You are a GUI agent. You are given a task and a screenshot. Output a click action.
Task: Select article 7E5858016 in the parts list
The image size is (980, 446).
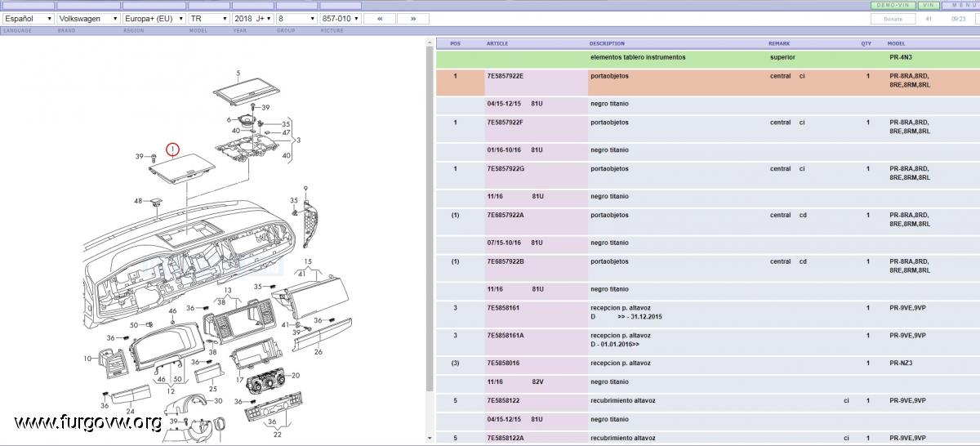pos(503,363)
